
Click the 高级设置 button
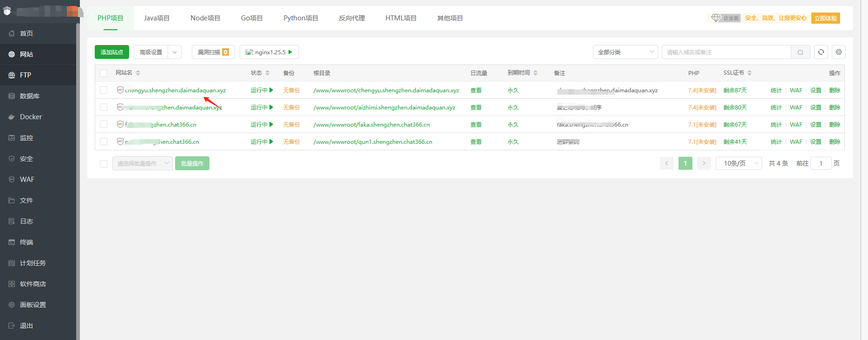click(x=151, y=52)
